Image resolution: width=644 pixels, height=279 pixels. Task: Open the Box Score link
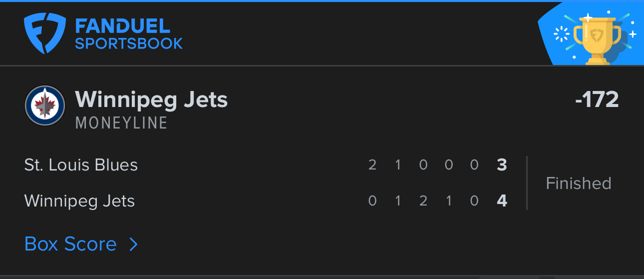pos(70,244)
